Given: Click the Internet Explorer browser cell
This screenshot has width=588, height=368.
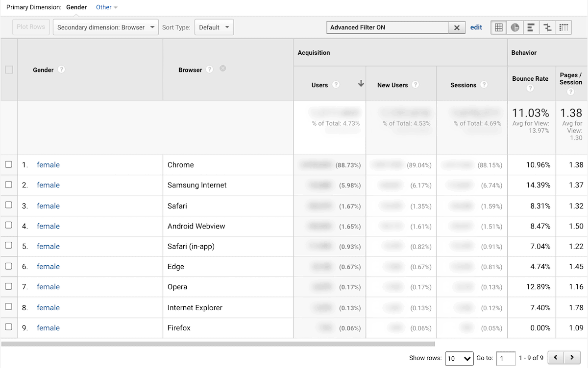Looking at the screenshot, I should [195, 308].
